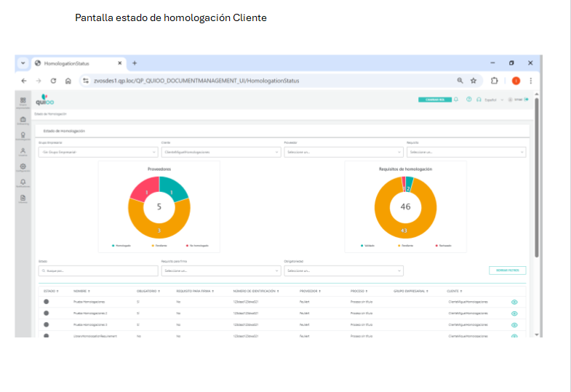Click eye icon for Prueba Homologaciones 2

pos(514,313)
